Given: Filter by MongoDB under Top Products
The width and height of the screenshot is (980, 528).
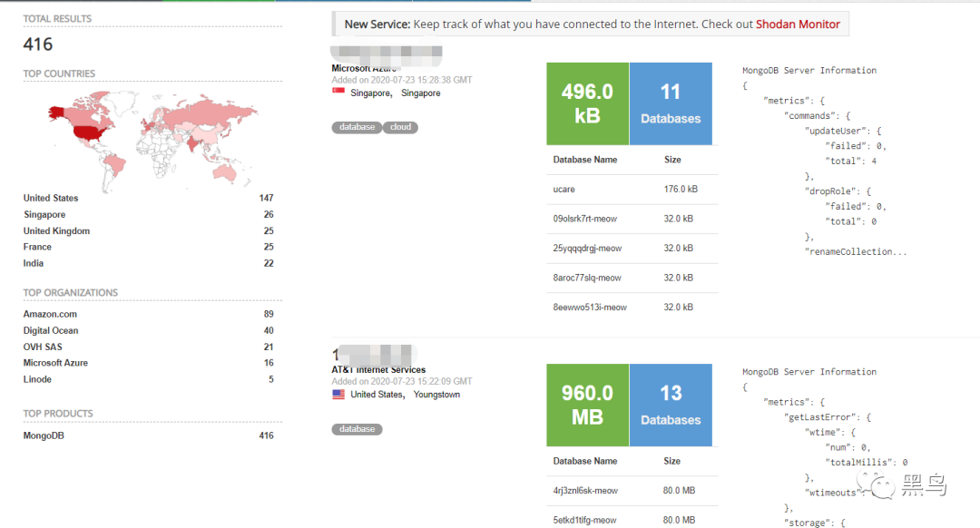Looking at the screenshot, I should (44, 435).
